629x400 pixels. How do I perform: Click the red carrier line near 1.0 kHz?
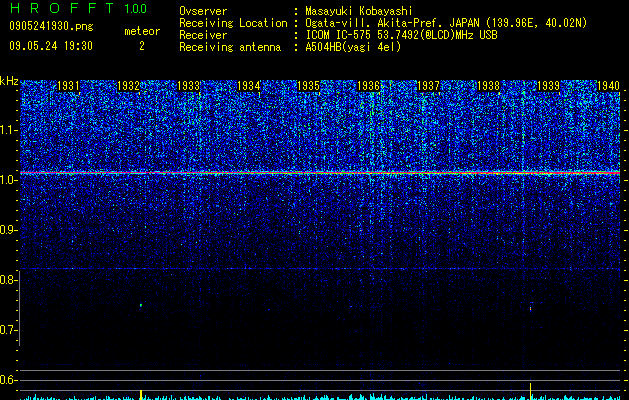tap(320, 173)
